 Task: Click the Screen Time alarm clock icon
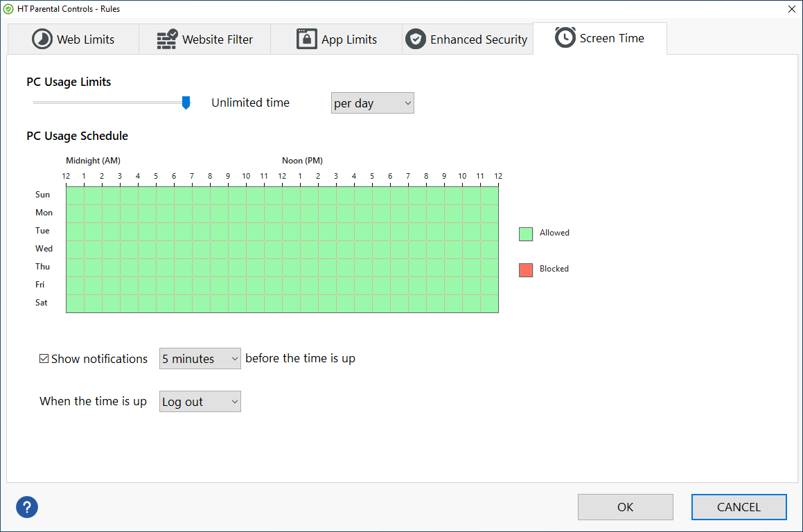click(565, 37)
